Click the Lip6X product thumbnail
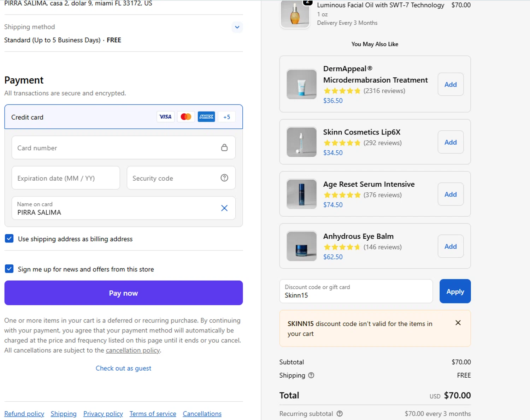This screenshot has width=530, height=420. pos(301,142)
